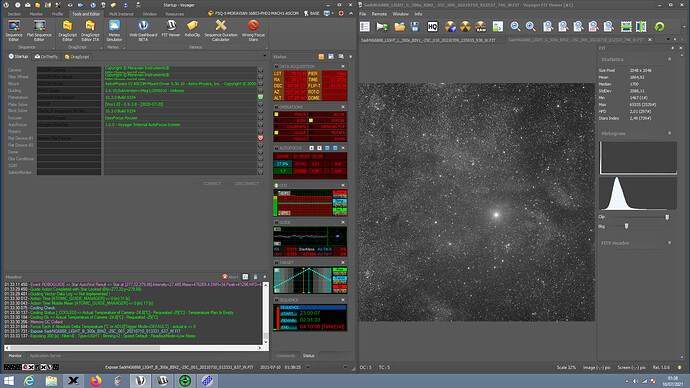Click the HQ button in FIT Viewer toolbar

(x=432, y=27)
